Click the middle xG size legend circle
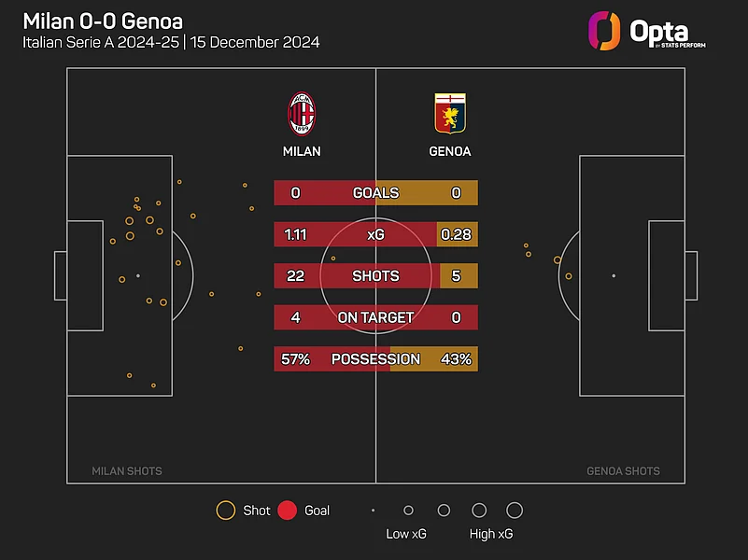This screenshot has height=560, width=748. pyautogui.click(x=444, y=511)
